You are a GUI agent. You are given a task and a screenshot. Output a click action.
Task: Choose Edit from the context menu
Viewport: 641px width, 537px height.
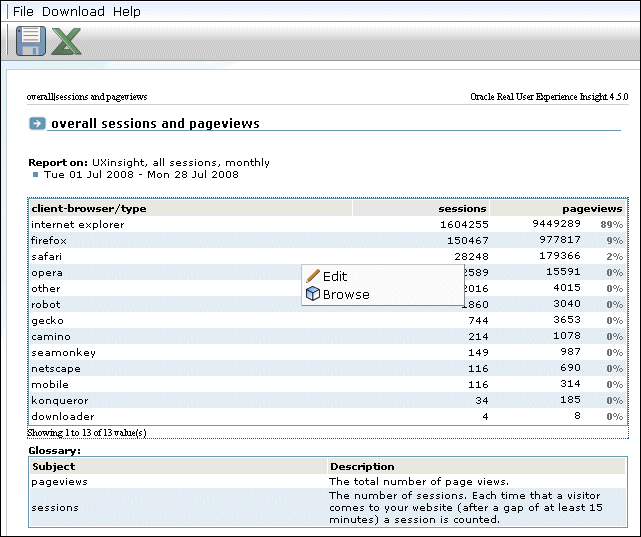(383, 276)
